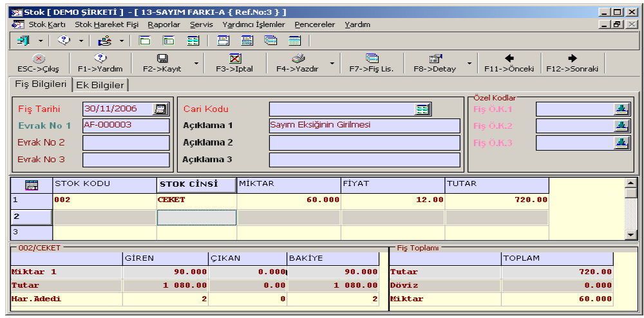Click the ESC->Çıkış exit icon

(38, 59)
